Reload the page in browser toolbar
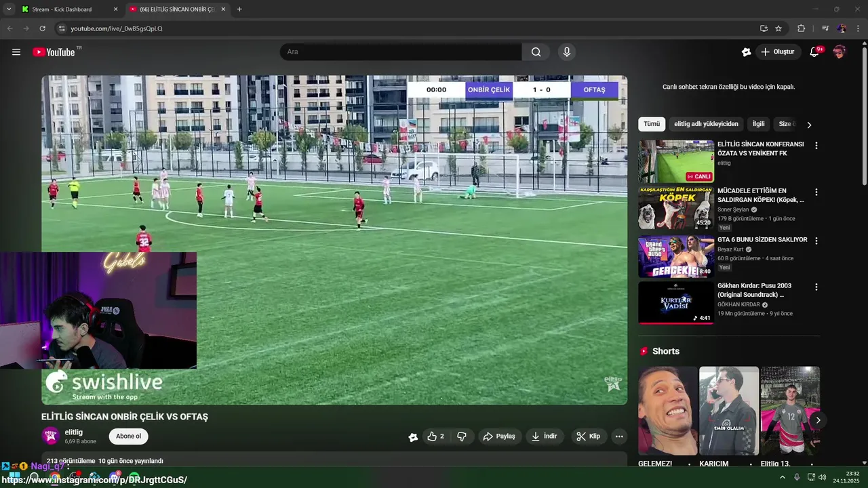The width and height of the screenshot is (868, 488). pos(42,28)
